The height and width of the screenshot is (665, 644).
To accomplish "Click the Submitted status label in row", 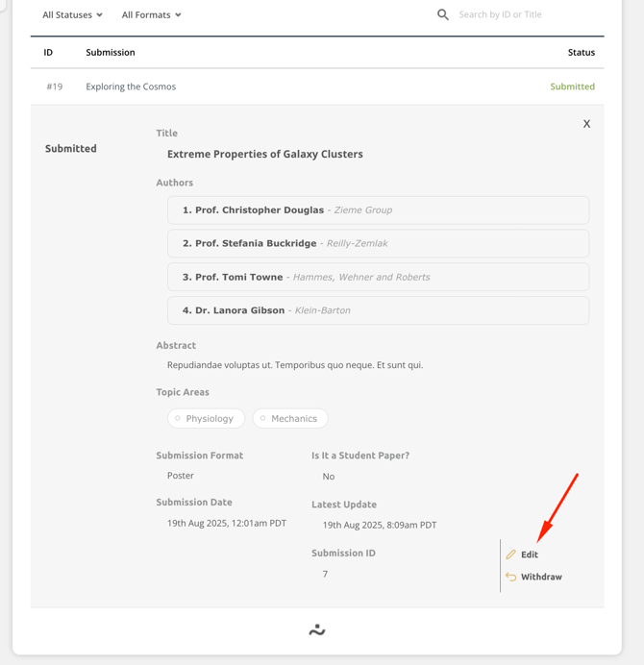I will pyautogui.click(x=572, y=86).
